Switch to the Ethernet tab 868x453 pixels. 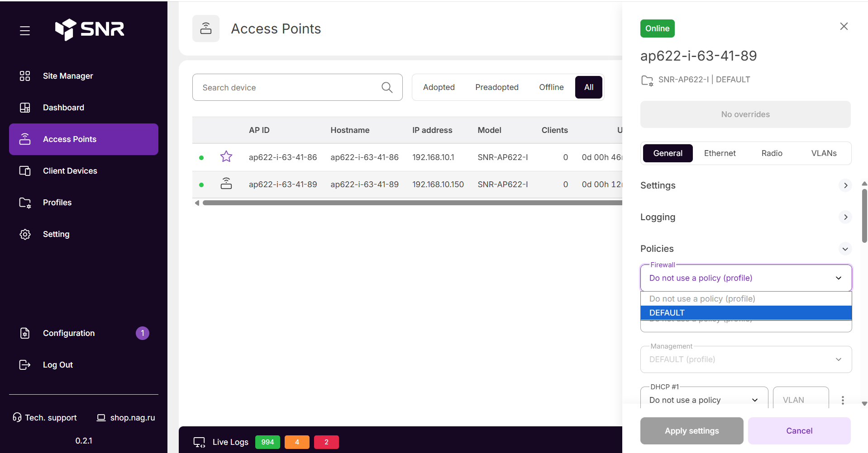click(720, 153)
